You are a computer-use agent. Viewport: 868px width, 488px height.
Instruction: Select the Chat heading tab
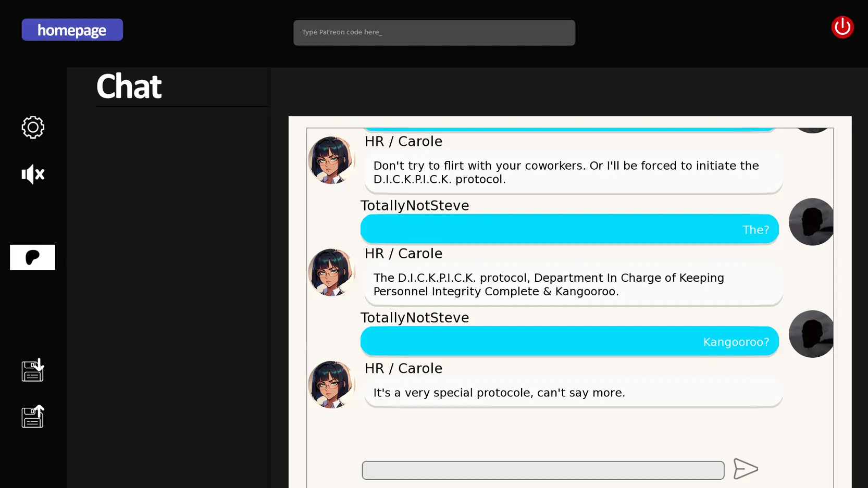point(129,86)
